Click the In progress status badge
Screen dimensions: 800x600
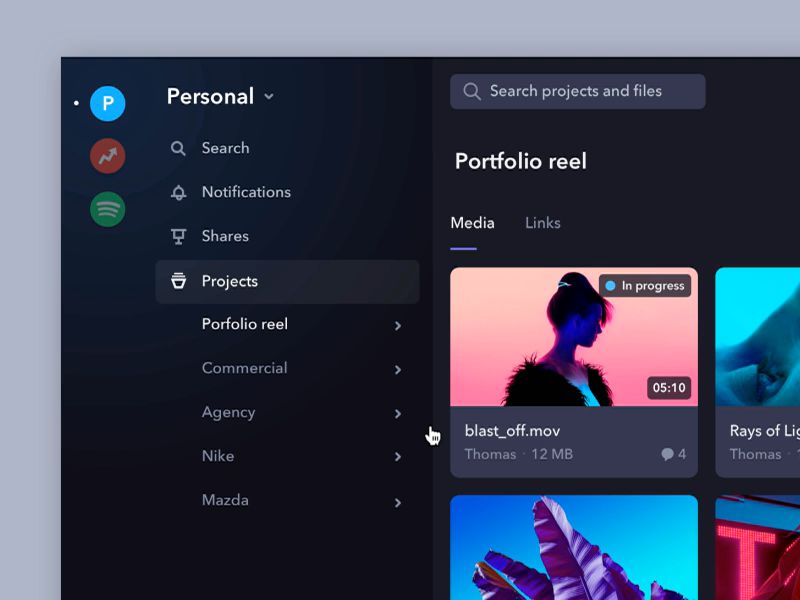[x=645, y=286]
